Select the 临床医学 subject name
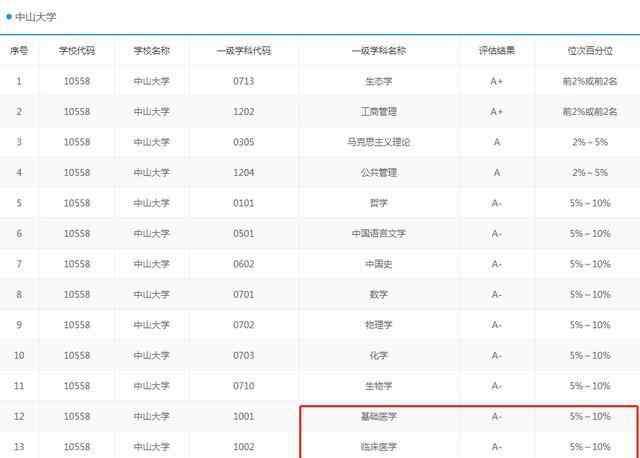The width and height of the screenshot is (640, 458). pos(379,447)
